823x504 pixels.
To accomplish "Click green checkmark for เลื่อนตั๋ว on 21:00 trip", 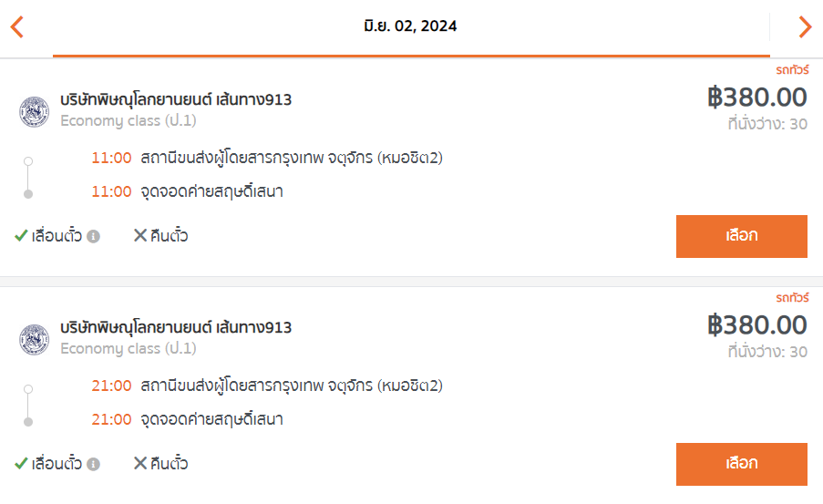I will pos(21,463).
